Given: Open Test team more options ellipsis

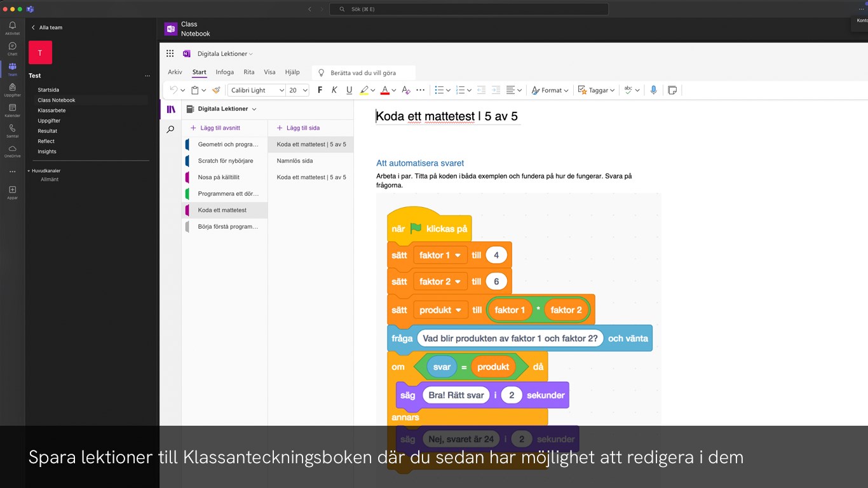Looking at the screenshot, I should click(x=147, y=76).
